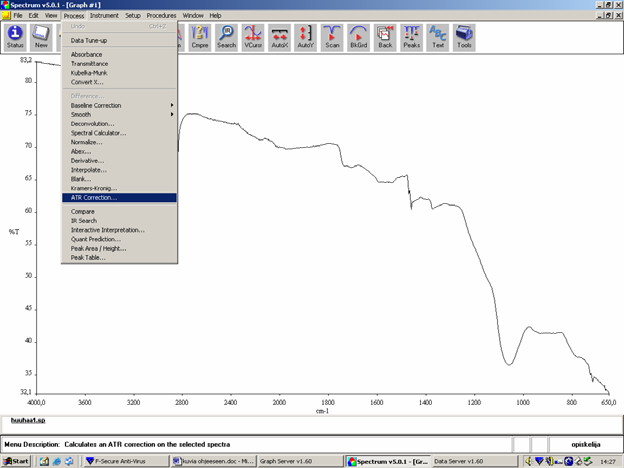Click the AutoY scaling icon

(306, 37)
